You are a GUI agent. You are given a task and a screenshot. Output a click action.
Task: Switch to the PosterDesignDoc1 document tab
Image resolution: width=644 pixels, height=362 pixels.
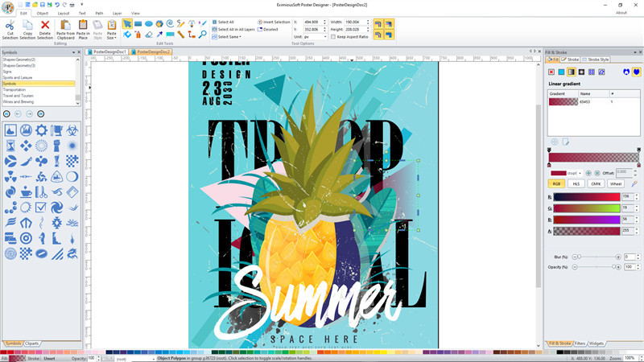[x=107, y=51]
